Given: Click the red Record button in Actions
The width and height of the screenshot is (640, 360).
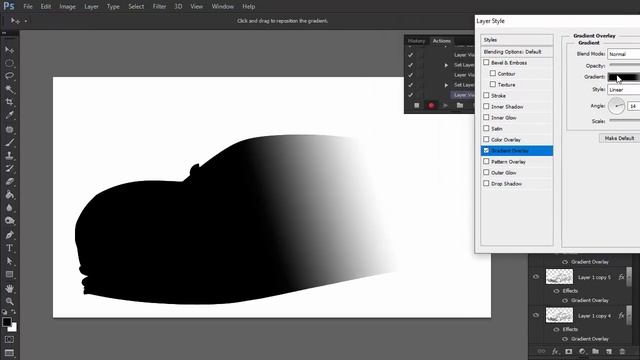Looking at the screenshot, I should [x=431, y=106].
